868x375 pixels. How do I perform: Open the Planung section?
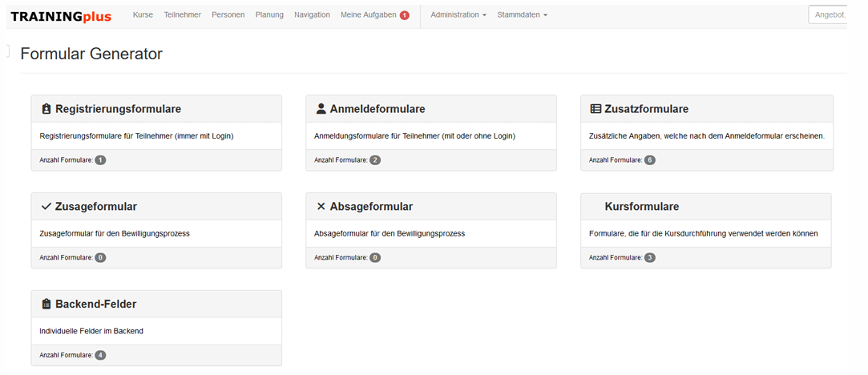[269, 15]
